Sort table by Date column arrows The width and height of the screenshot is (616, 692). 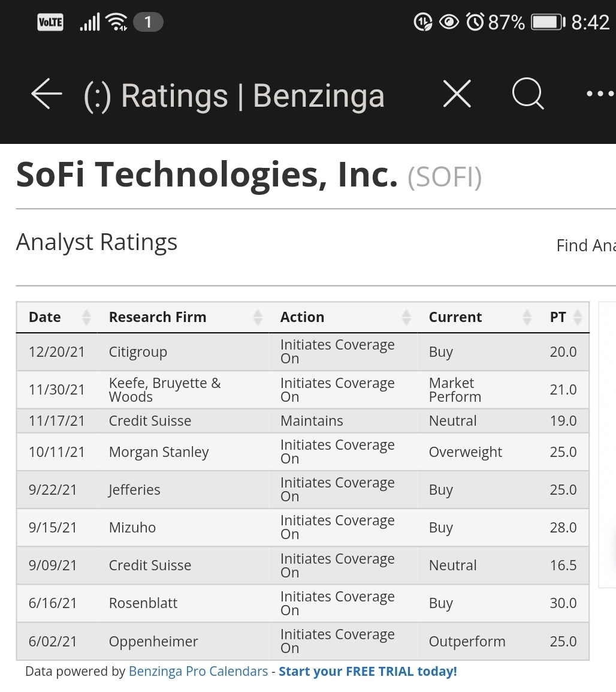pyautogui.click(x=86, y=317)
